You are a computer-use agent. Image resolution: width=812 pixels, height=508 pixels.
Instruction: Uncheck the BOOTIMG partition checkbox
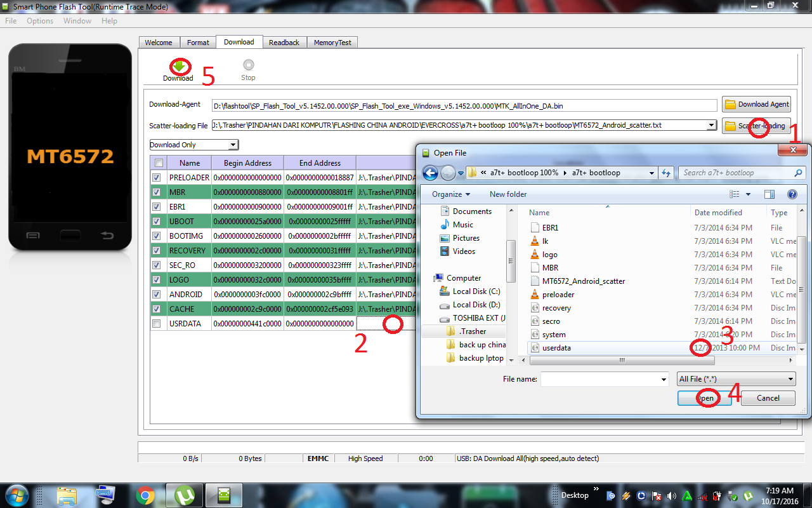(157, 236)
